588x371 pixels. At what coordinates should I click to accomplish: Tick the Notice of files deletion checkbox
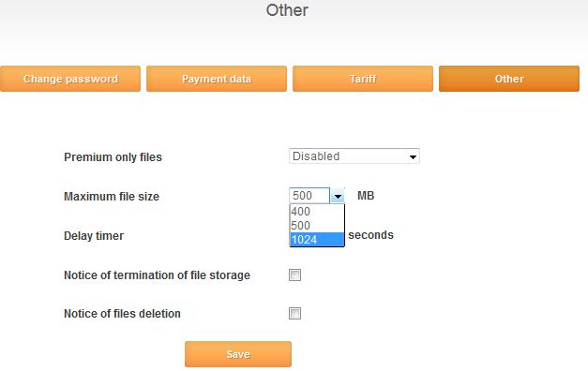coord(294,313)
